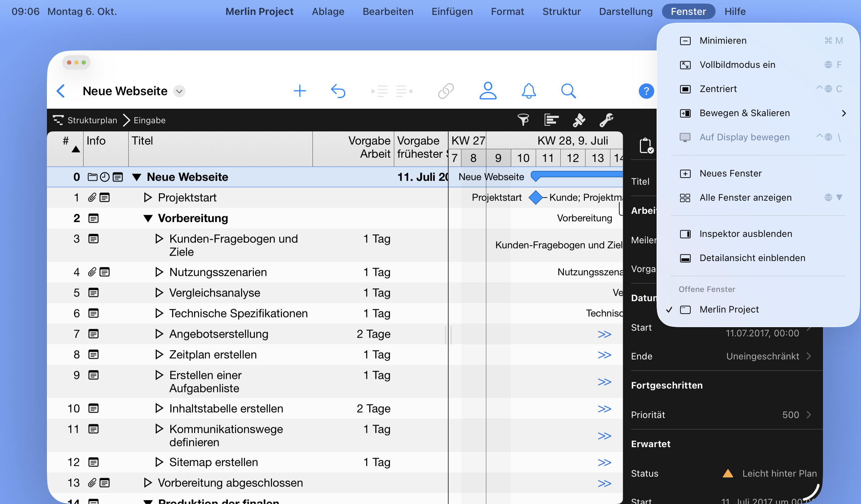Click the clipboard checkmark inspector icon

[x=646, y=146]
